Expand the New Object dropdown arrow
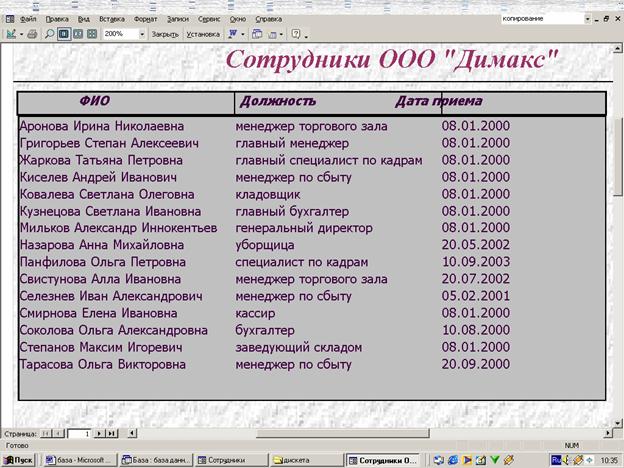Screen dimensions: 624x468 282,34
